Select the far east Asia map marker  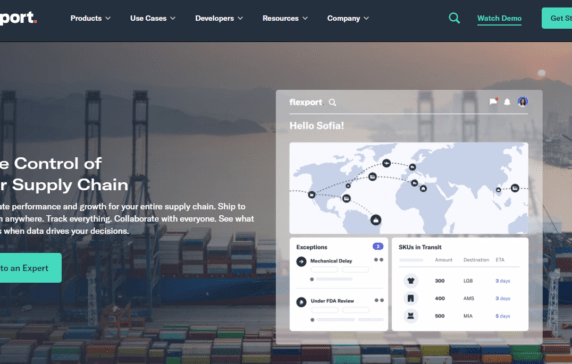[515, 188]
